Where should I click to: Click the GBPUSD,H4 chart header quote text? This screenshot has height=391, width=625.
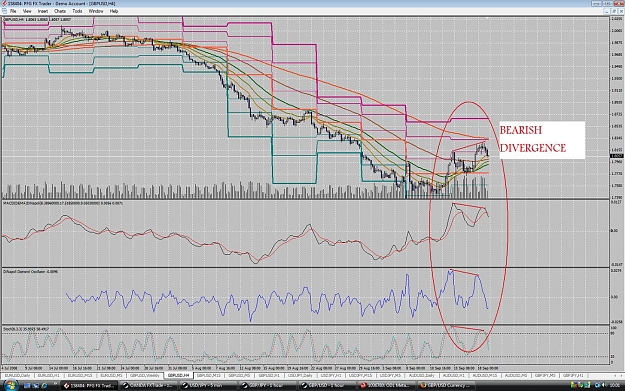[x=37, y=19]
